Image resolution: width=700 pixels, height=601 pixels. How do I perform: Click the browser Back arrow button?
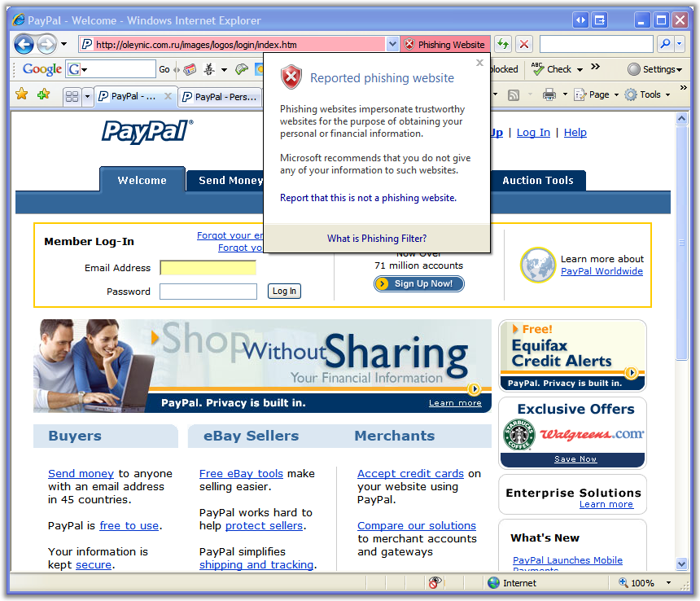[24, 44]
